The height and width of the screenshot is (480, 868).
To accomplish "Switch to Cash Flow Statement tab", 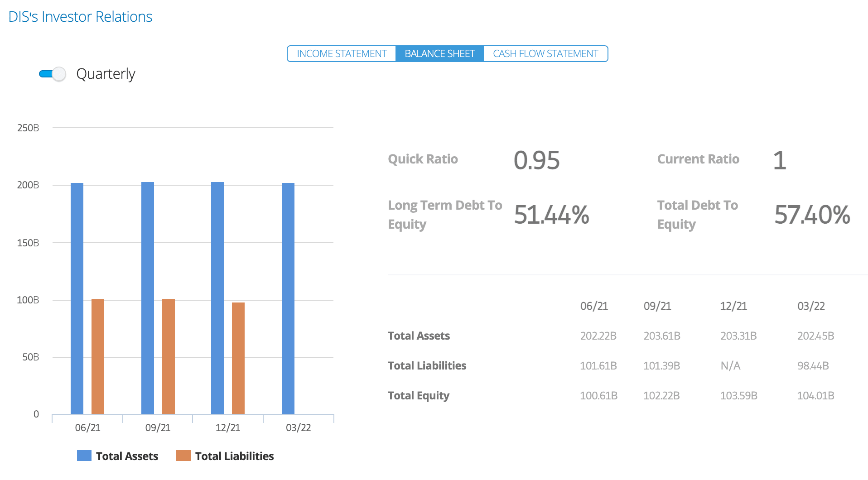I will (545, 54).
